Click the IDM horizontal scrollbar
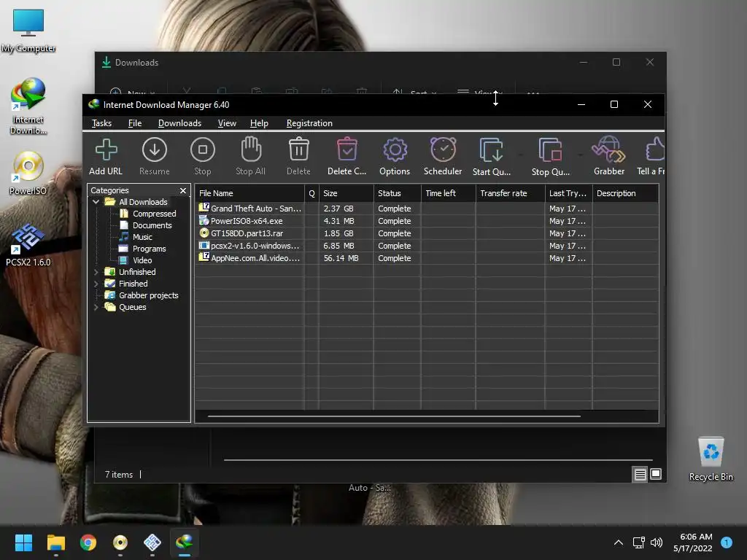 coord(394,416)
